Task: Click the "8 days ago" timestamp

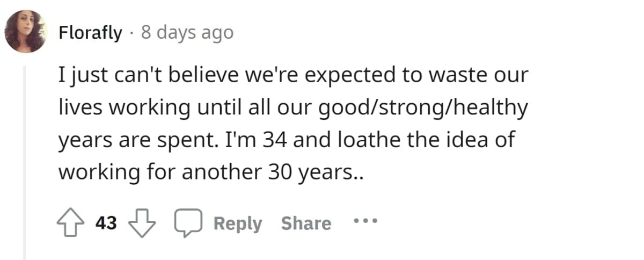Action: 187,33
